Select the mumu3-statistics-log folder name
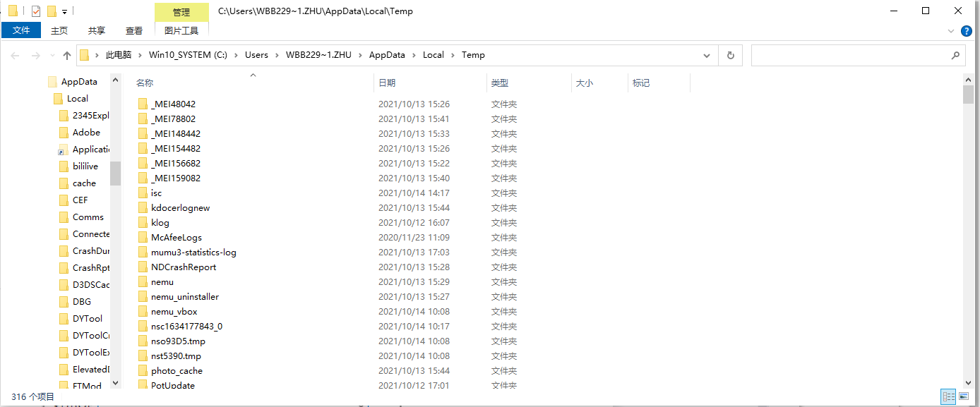This screenshot has height=407, width=980. tap(193, 253)
